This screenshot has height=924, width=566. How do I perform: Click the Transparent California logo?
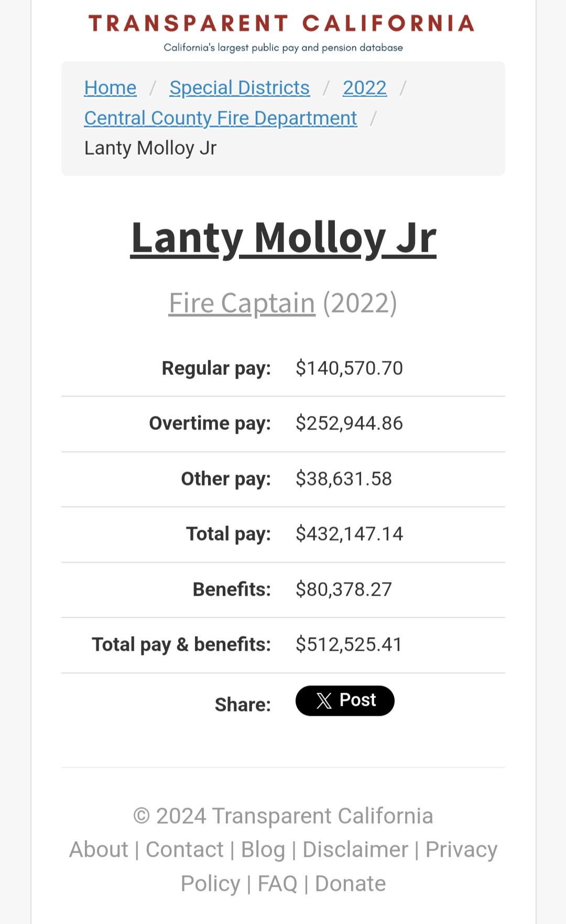281,24
